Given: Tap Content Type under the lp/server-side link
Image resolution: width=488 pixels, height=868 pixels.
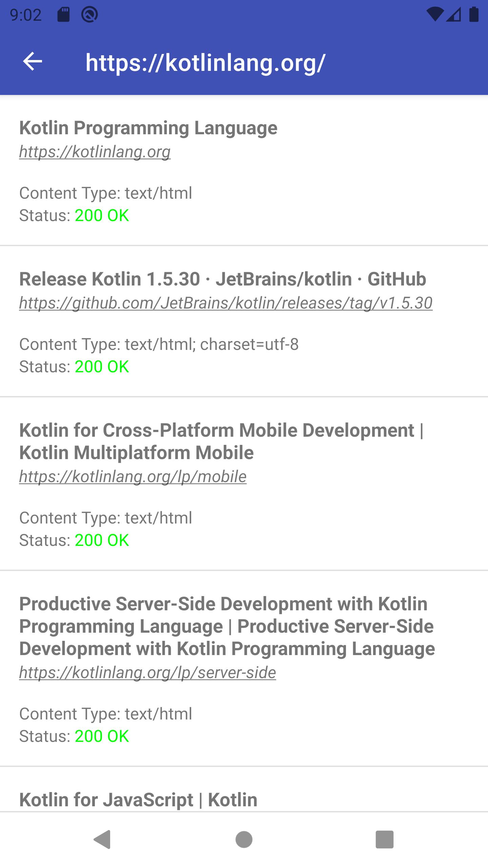Looking at the screenshot, I should click(x=106, y=714).
